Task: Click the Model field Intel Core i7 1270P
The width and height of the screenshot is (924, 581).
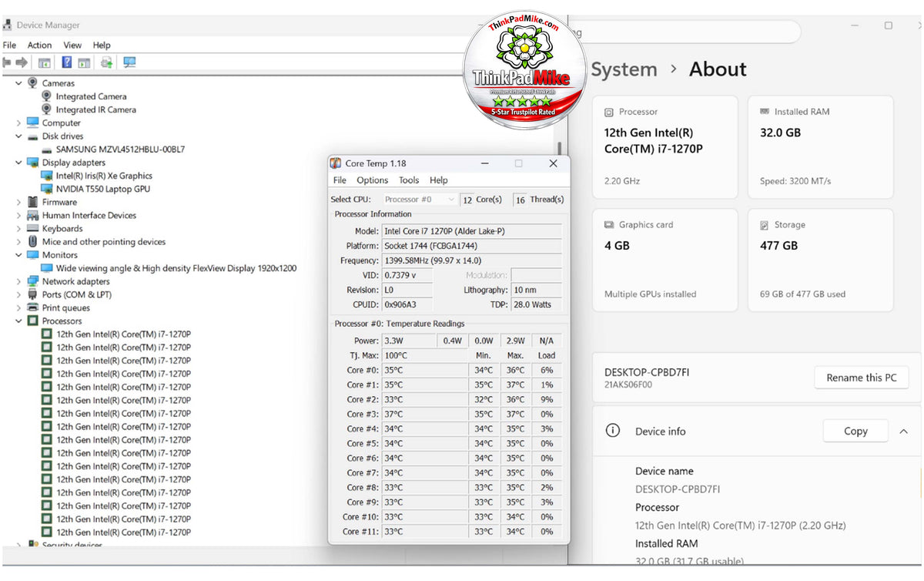Action: pos(471,231)
